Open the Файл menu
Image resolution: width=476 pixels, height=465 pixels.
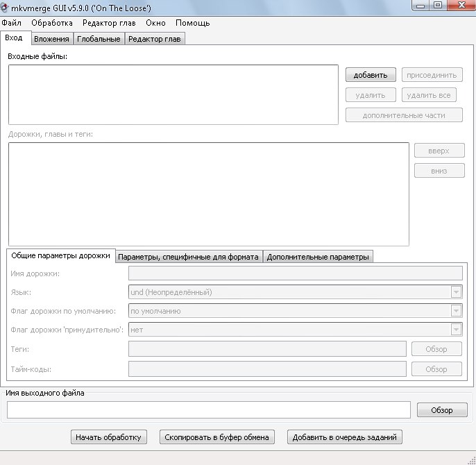tap(12, 23)
